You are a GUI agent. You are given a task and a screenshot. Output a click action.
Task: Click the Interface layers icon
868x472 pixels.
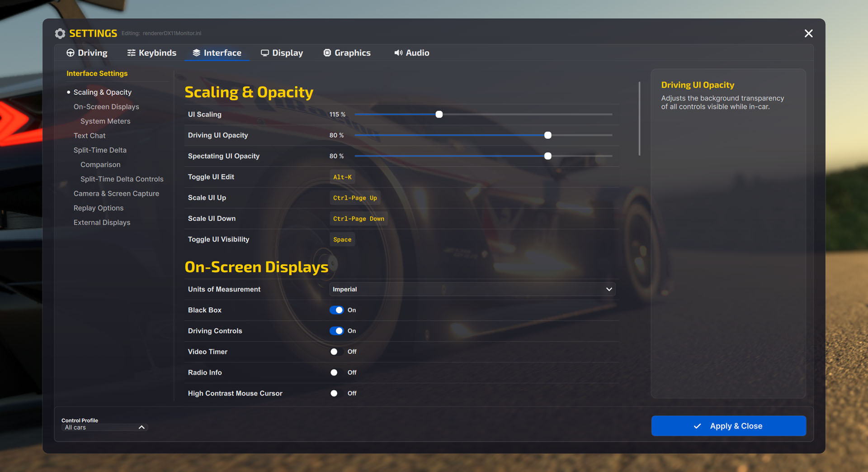coord(196,53)
